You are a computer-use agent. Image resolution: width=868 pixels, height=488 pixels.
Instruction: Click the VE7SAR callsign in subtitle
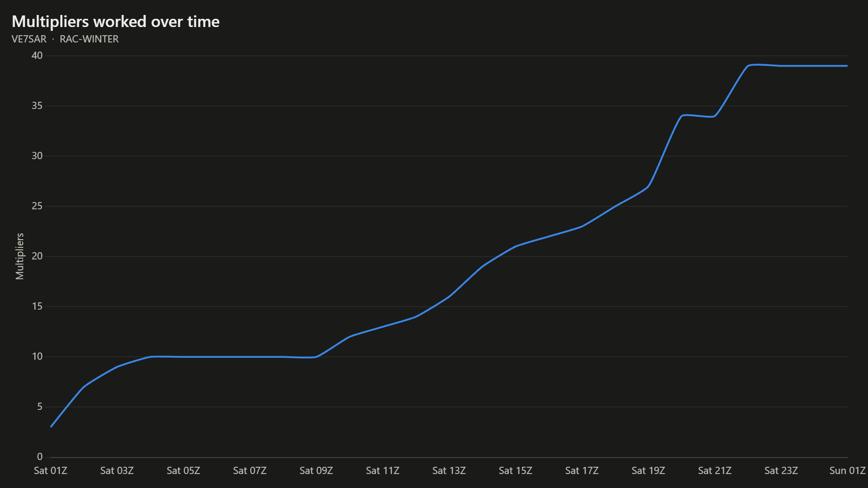[x=29, y=39]
